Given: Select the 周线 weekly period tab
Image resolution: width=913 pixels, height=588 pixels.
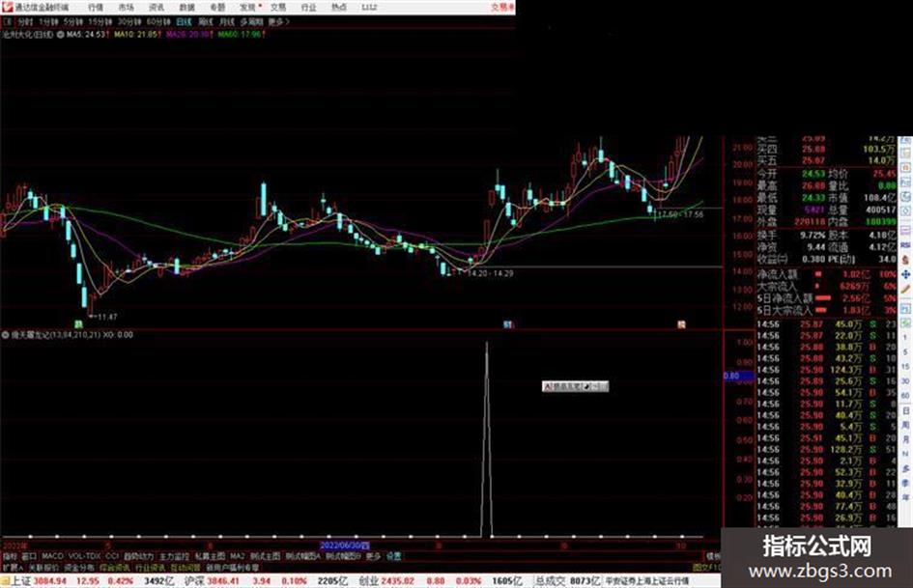Looking at the screenshot, I should (x=206, y=21).
